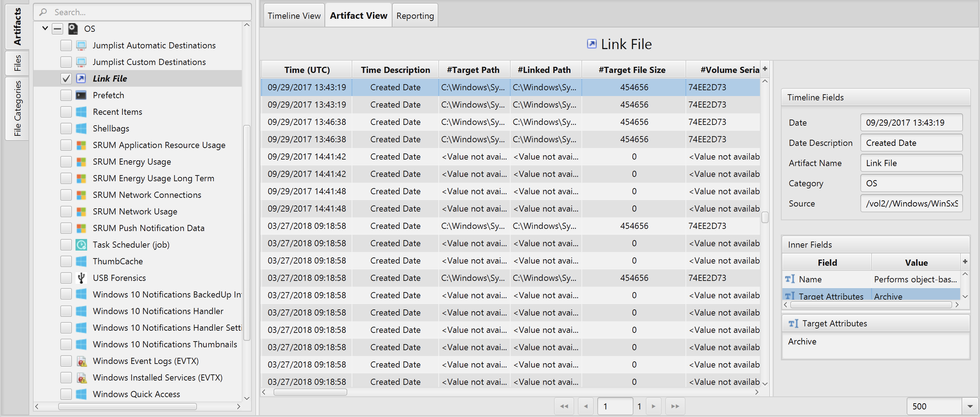Click the Task Scheduler clock icon
This screenshot has width=980, height=417.
(81, 244)
